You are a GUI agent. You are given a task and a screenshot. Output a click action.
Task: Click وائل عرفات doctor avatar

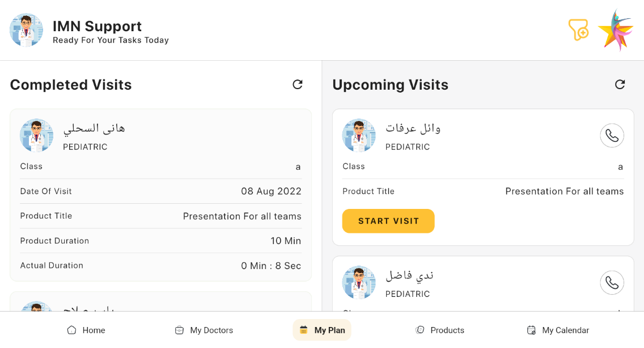click(x=359, y=136)
